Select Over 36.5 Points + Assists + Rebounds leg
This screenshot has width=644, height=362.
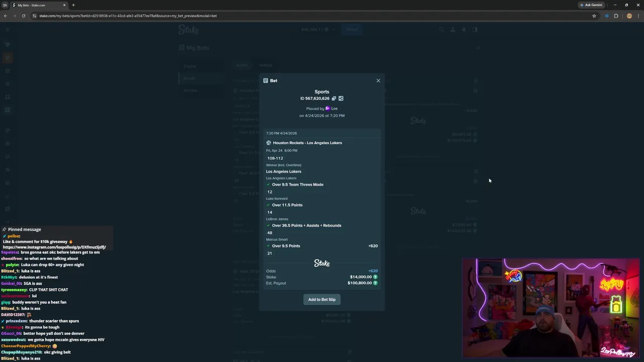click(x=306, y=225)
